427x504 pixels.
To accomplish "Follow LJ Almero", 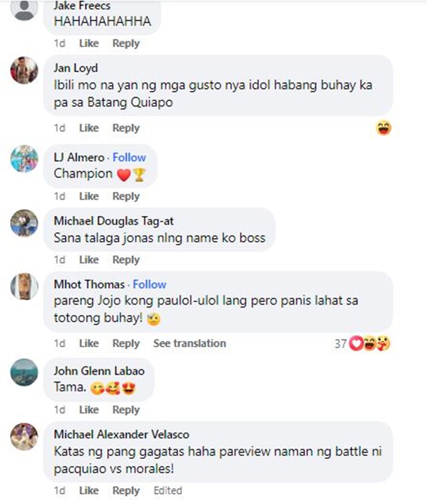I will pos(129,158).
